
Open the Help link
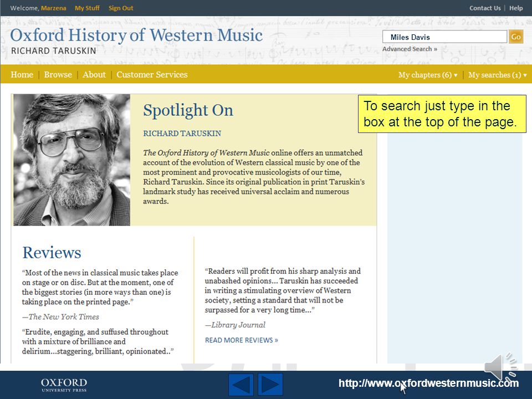[x=516, y=8]
